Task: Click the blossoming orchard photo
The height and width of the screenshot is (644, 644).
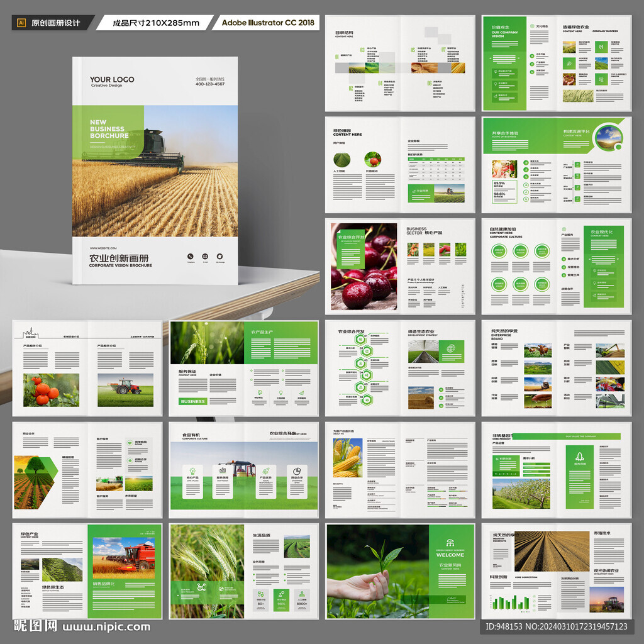Action: pos(521,494)
